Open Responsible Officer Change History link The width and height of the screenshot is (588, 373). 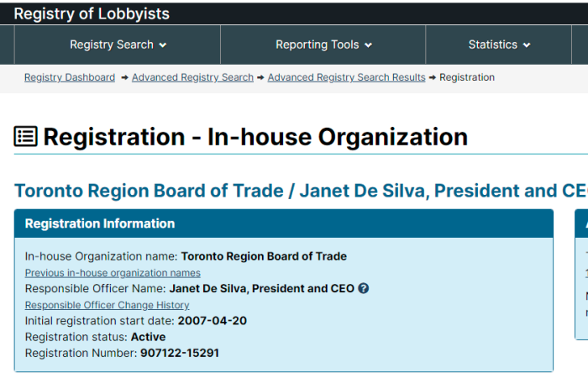[x=108, y=305]
